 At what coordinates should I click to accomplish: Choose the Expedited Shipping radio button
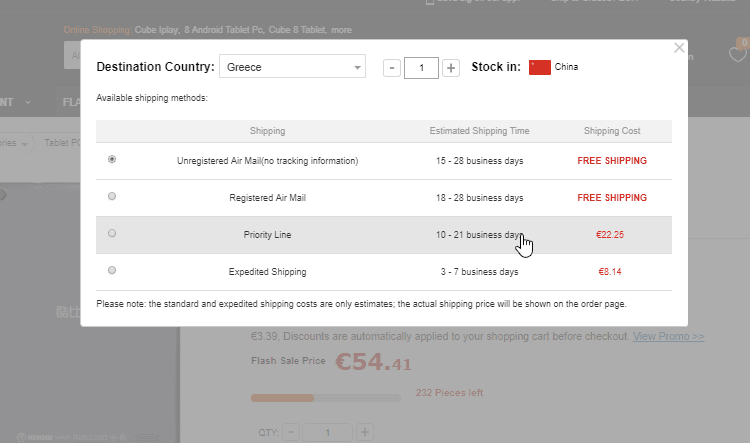[x=111, y=271]
